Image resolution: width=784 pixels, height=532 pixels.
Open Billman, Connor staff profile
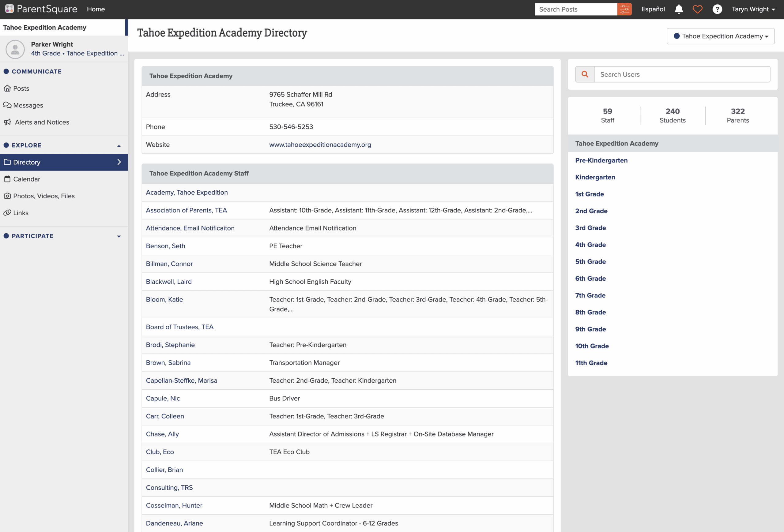[169, 264]
